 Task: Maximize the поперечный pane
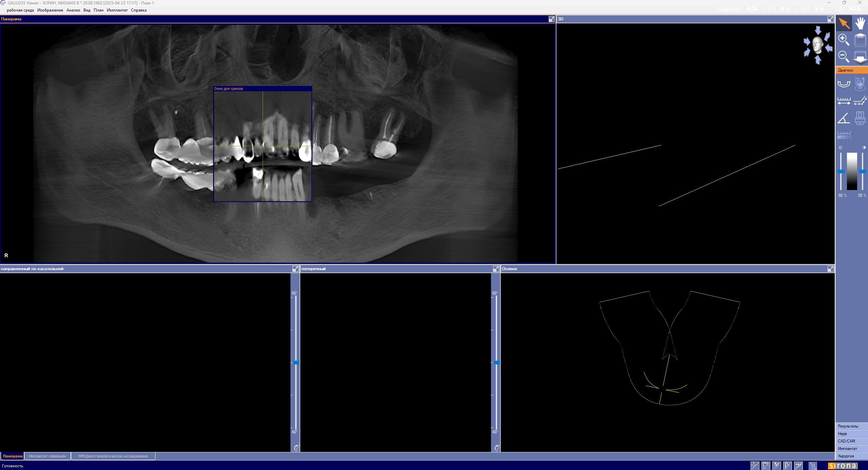coord(496,269)
